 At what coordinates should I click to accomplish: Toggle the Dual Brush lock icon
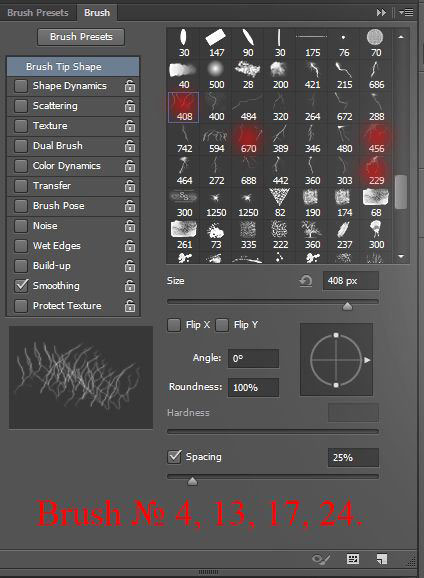click(x=130, y=146)
